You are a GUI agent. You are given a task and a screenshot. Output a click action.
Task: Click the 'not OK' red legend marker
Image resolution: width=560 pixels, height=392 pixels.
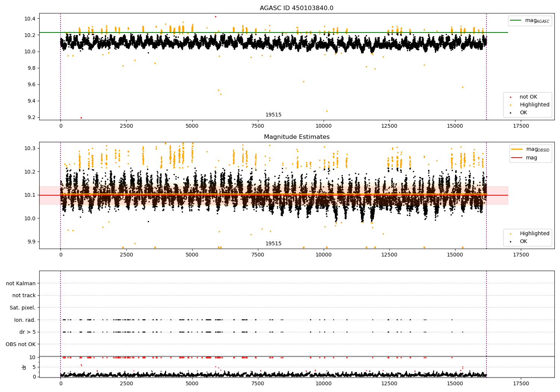510,97
